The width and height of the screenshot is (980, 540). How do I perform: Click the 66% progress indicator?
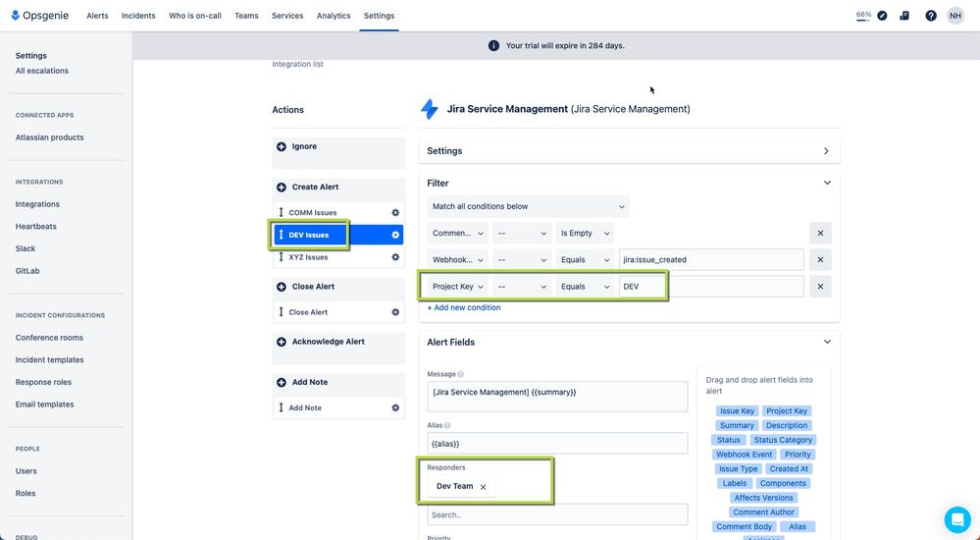[863, 15]
